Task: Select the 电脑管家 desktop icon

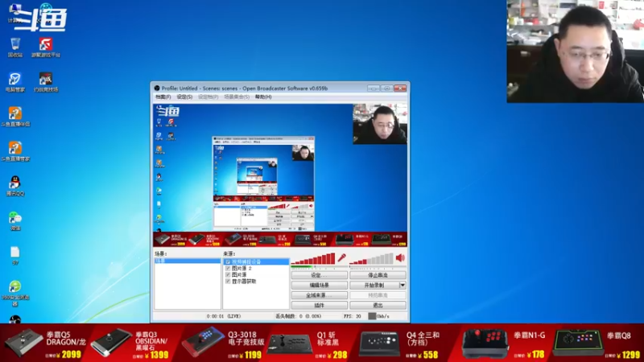Action: (x=15, y=82)
